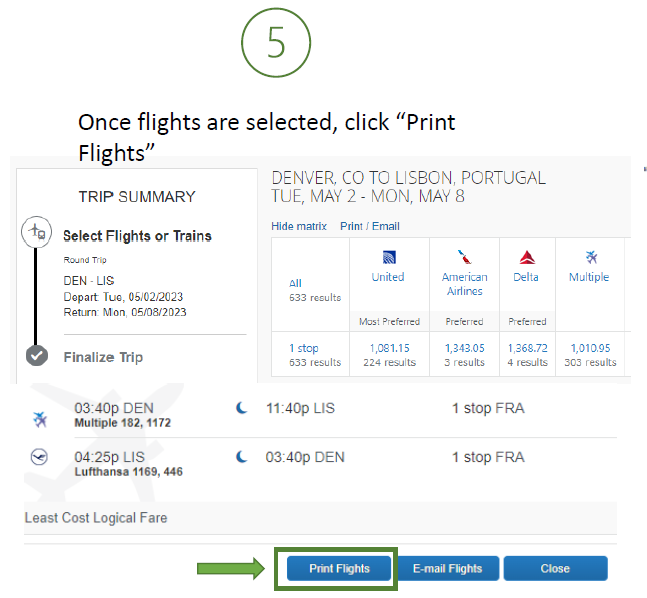The image size is (647, 598).
Task: Pick the Delta 1,368.72 fare
Action: pos(526,348)
